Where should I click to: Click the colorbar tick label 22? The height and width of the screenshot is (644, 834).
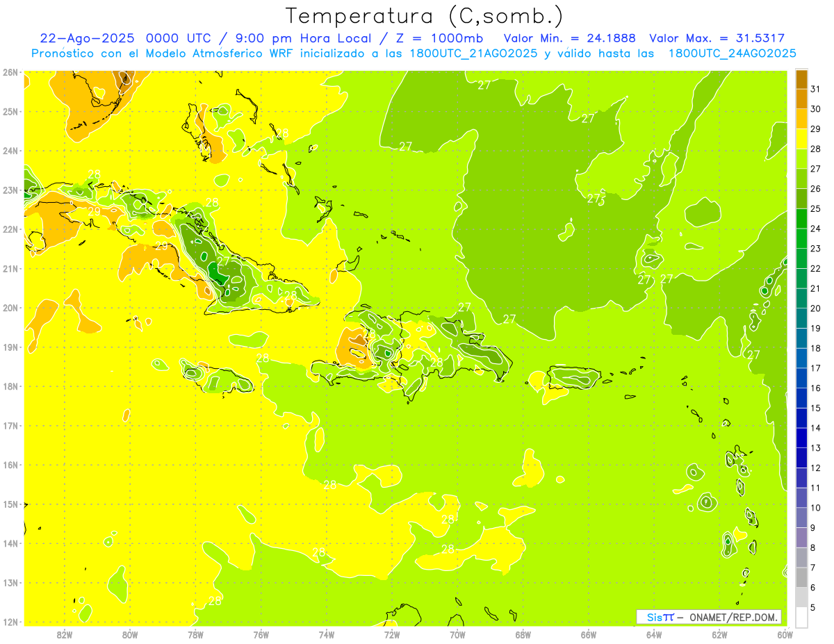coord(816,269)
